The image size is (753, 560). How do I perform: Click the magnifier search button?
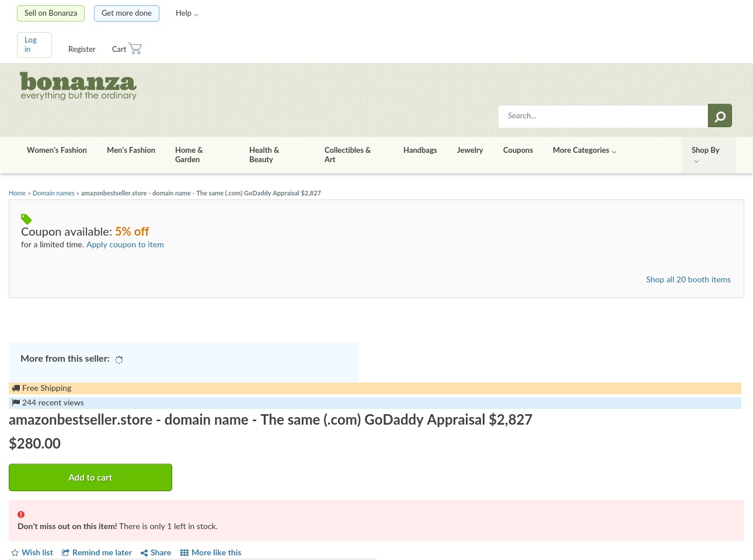coord(720,116)
